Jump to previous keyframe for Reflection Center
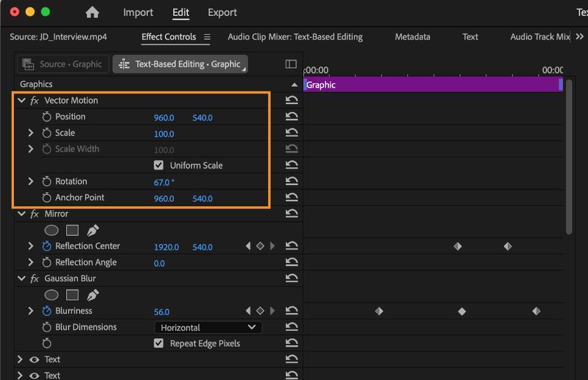Screen dimensions: 588x380 [x=248, y=246]
